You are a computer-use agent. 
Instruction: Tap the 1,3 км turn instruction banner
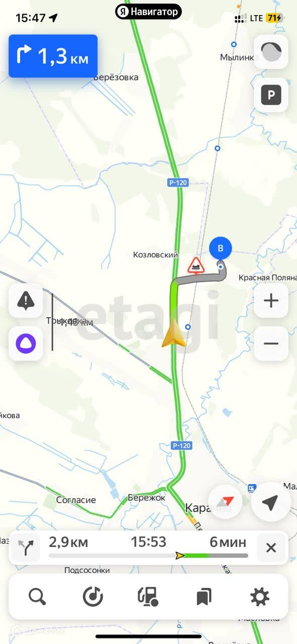tap(53, 56)
